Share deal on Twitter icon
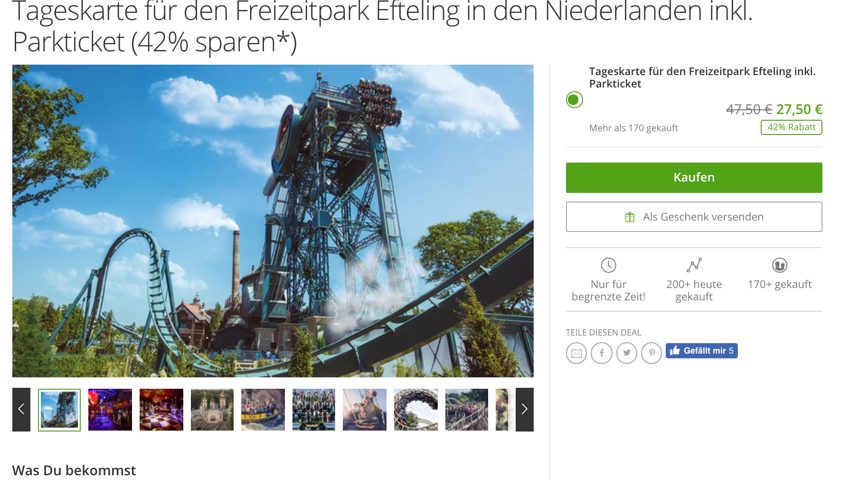Image resolution: width=868 pixels, height=480 pixels. click(x=627, y=353)
